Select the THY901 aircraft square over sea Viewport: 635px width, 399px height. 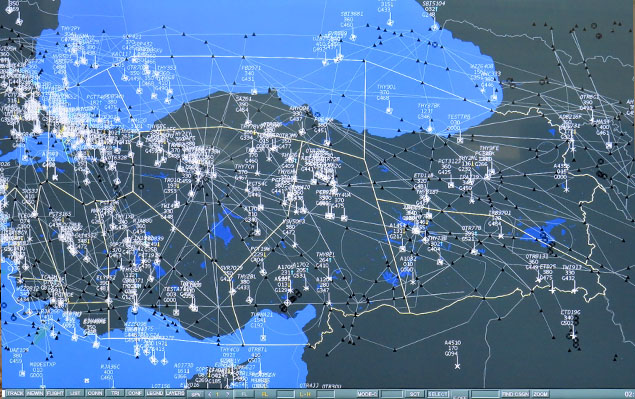point(389,111)
